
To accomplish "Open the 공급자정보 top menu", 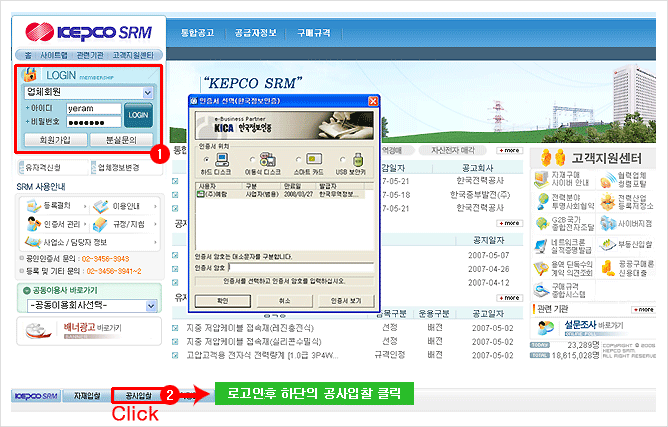I will point(256,33).
